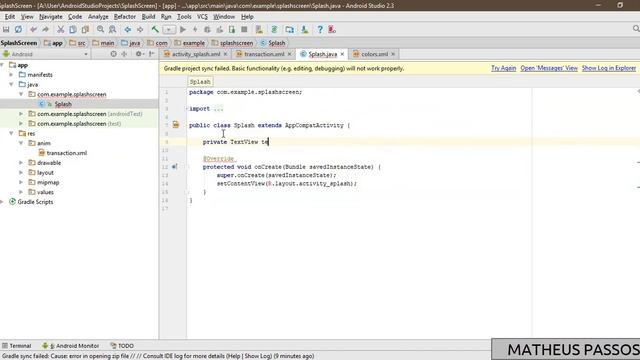
Task: Select the values folder row
Action: pyautogui.click(x=79, y=192)
